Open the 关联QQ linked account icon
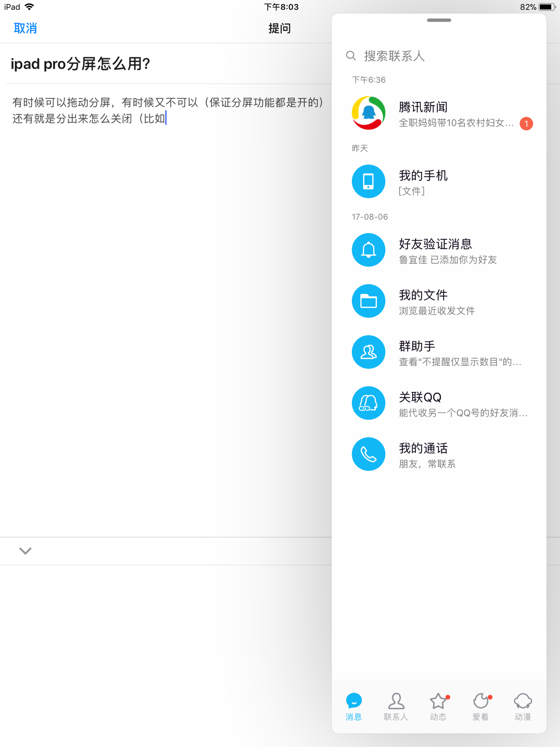Viewport: 560px width, 747px height. (368, 403)
